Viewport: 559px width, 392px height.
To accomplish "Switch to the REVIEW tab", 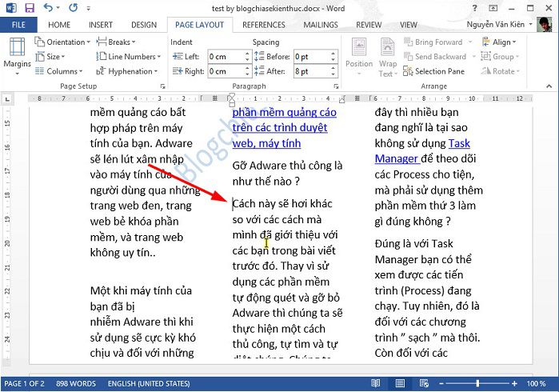I will (x=369, y=25).
